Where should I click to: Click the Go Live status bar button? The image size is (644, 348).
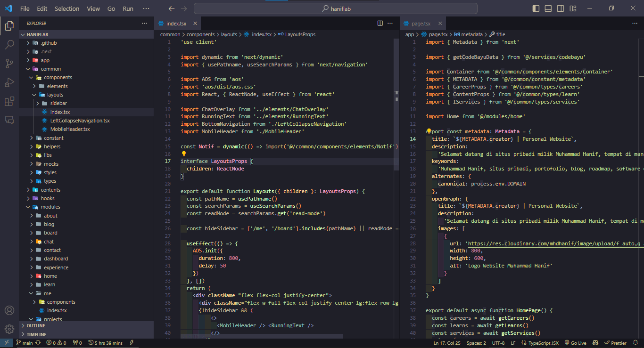point(575,343)
